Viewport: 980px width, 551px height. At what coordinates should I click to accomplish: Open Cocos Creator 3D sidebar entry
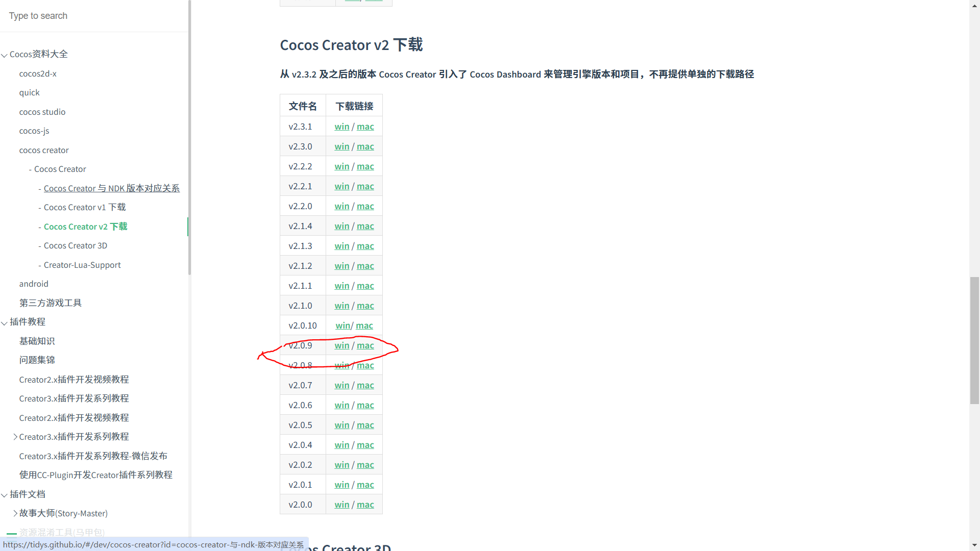76,245
